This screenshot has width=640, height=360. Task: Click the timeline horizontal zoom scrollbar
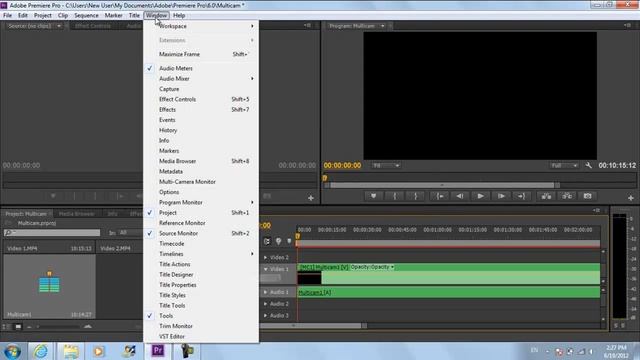tap(313, 326)
